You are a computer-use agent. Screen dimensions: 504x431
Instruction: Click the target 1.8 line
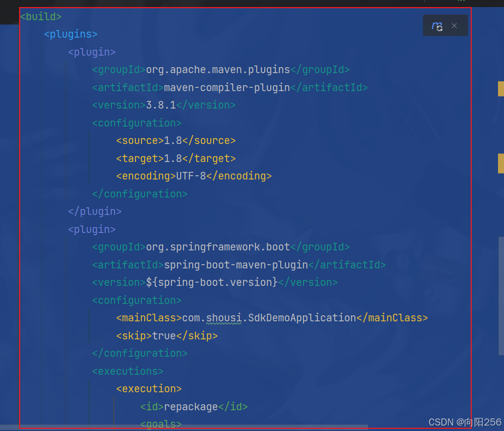pyautogui.click(x=176, y=159)
